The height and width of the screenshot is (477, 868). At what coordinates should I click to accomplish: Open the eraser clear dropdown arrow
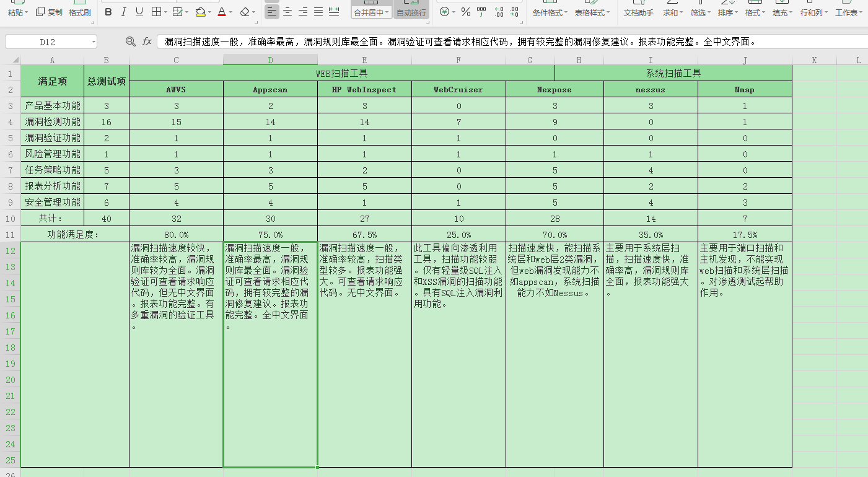pyautogui.click(x=254, y=12)
